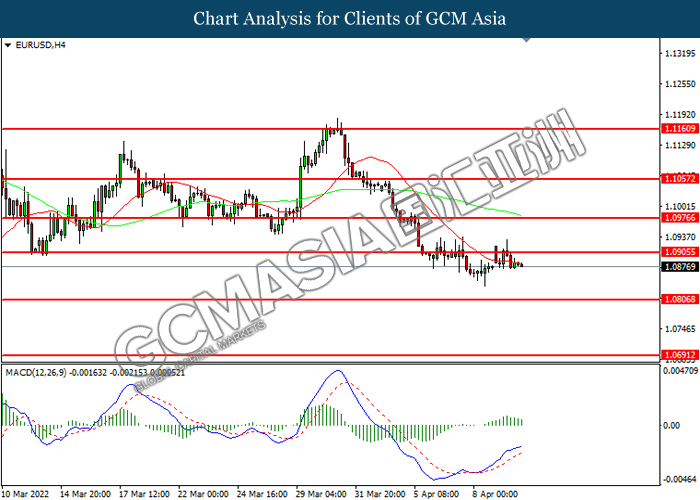Click the 1.09370 price axis value
The width and height of the screenshot is (700, 500).
[x=680, y=237]
